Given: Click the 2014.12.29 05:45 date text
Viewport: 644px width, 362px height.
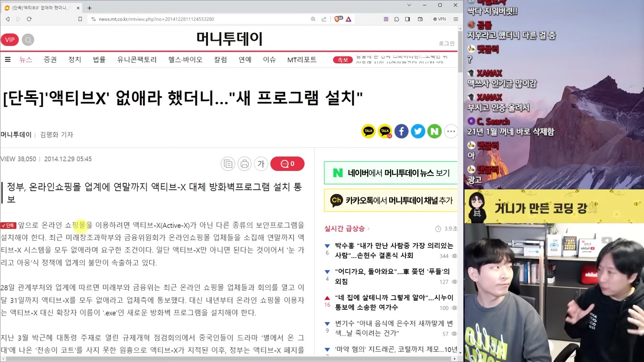Looking at the screenshot, I should click(68, 159).
